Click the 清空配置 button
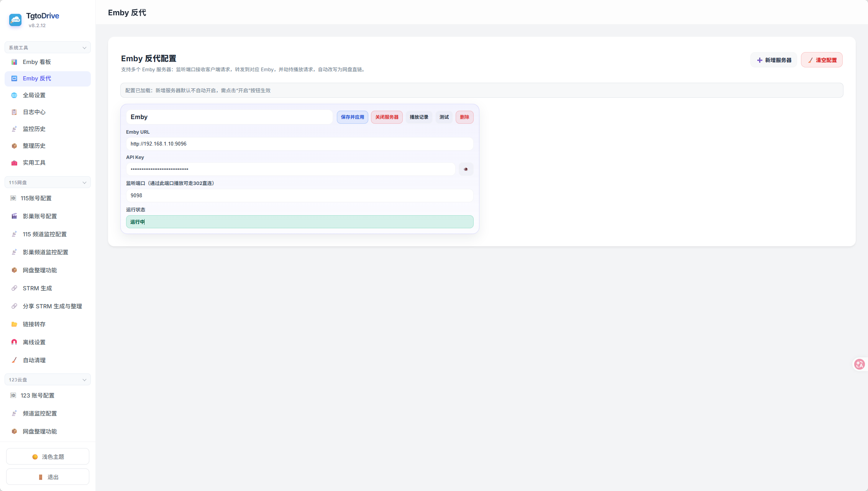Image resolution: width=868 pixels, height=491 pixels. pos(822,60)
